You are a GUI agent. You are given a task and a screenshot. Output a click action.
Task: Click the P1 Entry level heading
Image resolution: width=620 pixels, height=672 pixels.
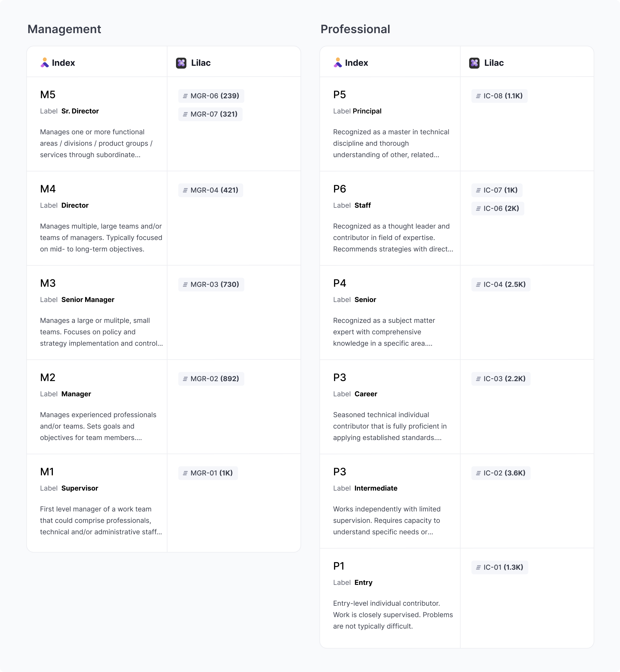339,566
